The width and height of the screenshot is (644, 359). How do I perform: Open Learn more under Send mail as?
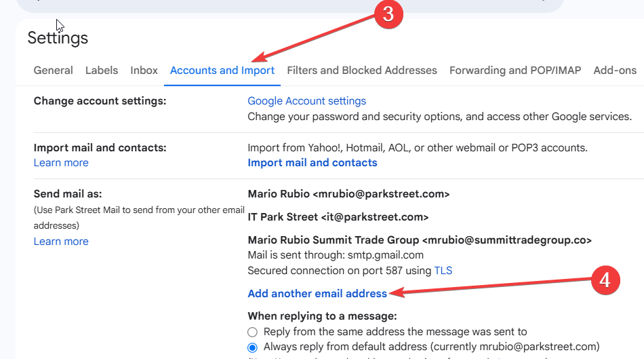click(x=61, y=242)
